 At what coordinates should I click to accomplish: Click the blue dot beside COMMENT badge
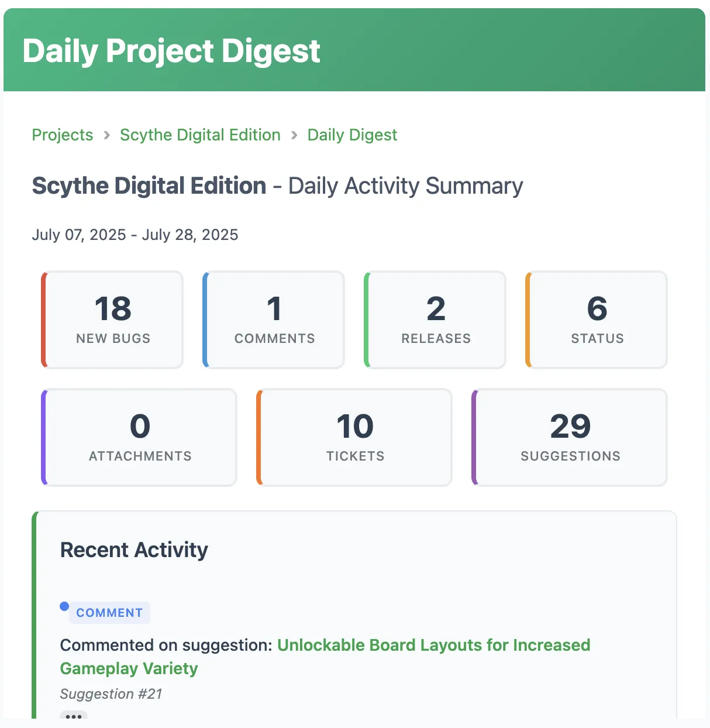point(64,606)
